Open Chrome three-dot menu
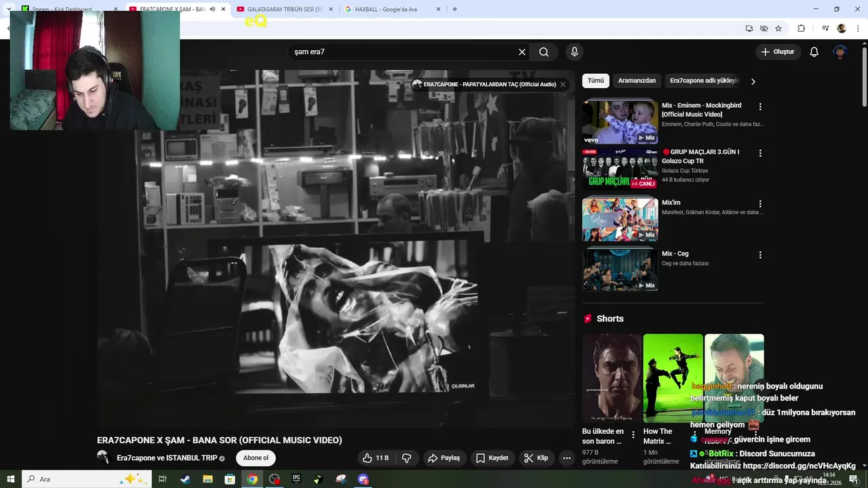The image size is (868, 488). coord(859,28)
